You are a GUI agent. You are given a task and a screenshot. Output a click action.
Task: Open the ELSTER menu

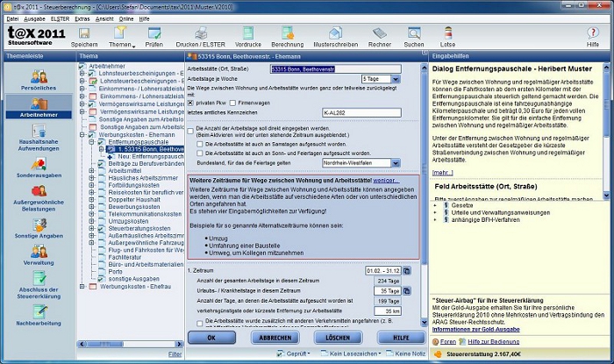point(60,18)
